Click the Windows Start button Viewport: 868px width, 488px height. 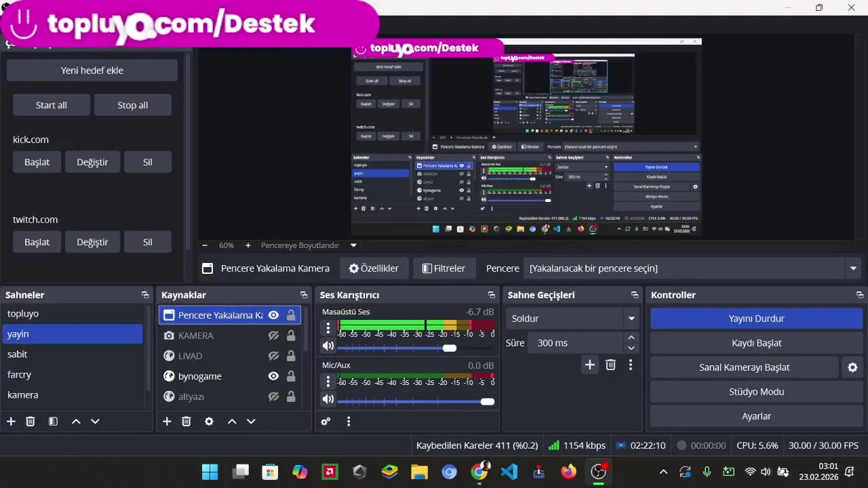pos(210,472)
